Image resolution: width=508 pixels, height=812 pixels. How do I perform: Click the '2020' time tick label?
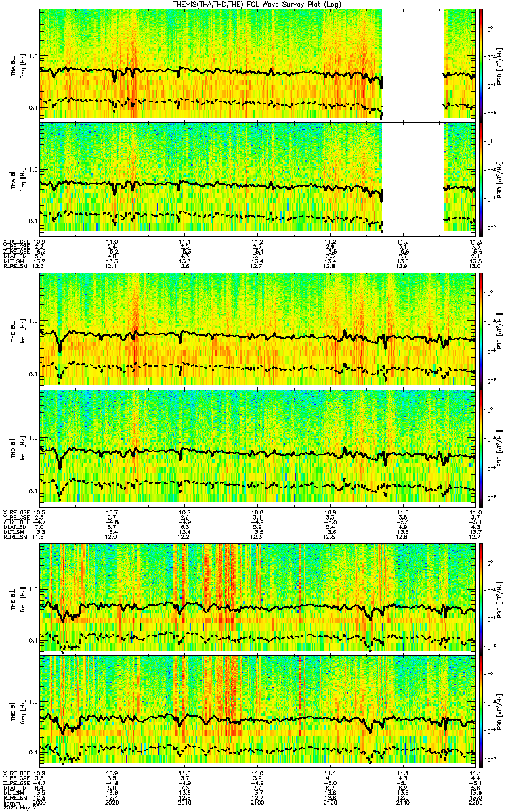[x=112, y=801]
